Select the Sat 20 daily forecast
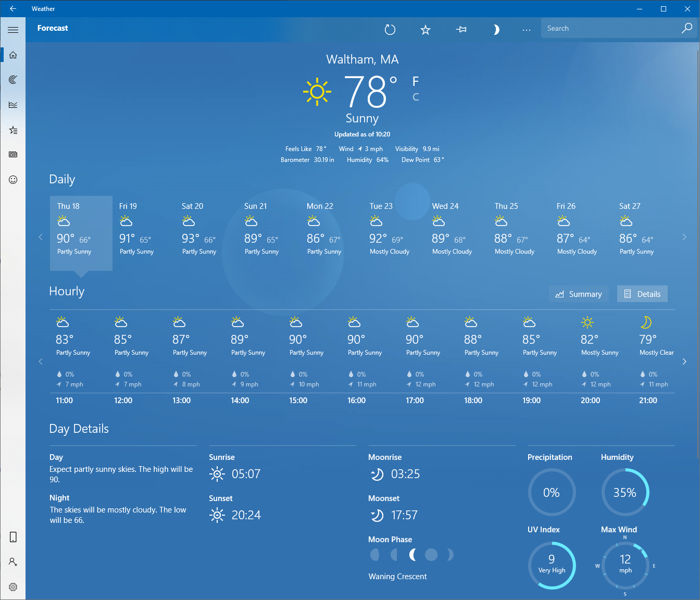Image resolution: width=700 pixels, height=600 pixels. [x=206, y=233]
